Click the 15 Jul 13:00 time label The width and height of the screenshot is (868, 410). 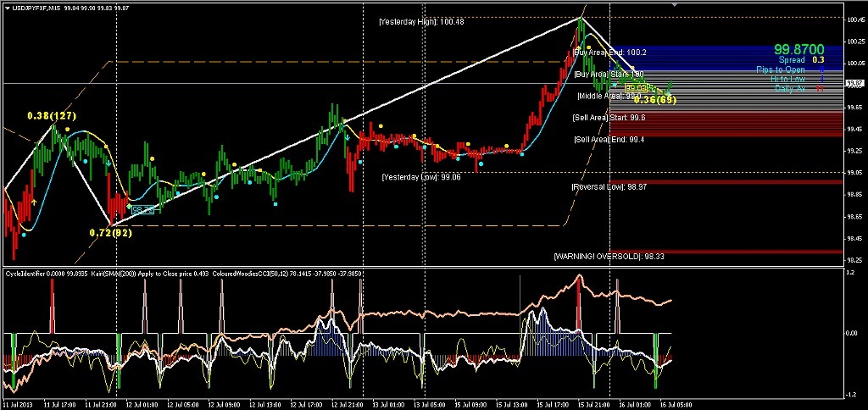pyautogui.click(x=511, y=404)
